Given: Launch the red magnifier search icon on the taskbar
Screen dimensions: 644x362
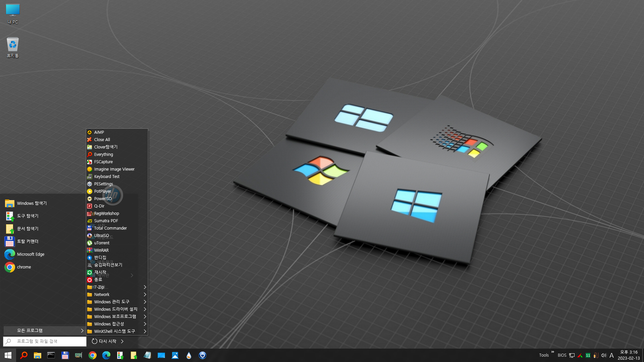Looking at the screenshot, I should [24, 355].
